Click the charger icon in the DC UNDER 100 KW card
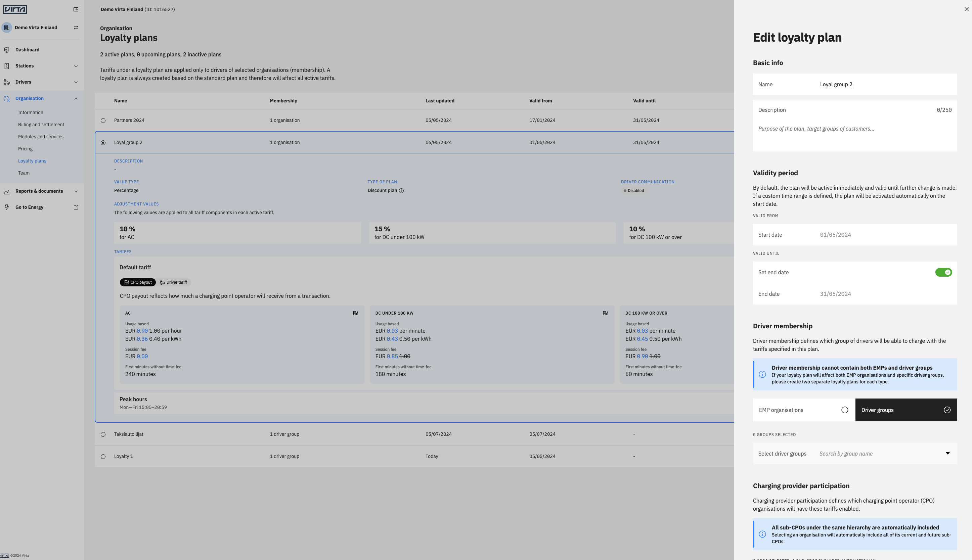 (605, 313)
